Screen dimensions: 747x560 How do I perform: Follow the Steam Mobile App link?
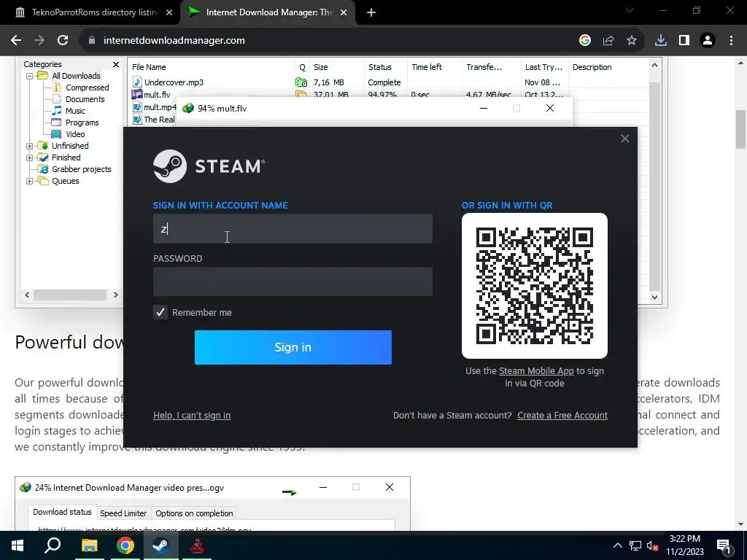click(x=536, y=370)
